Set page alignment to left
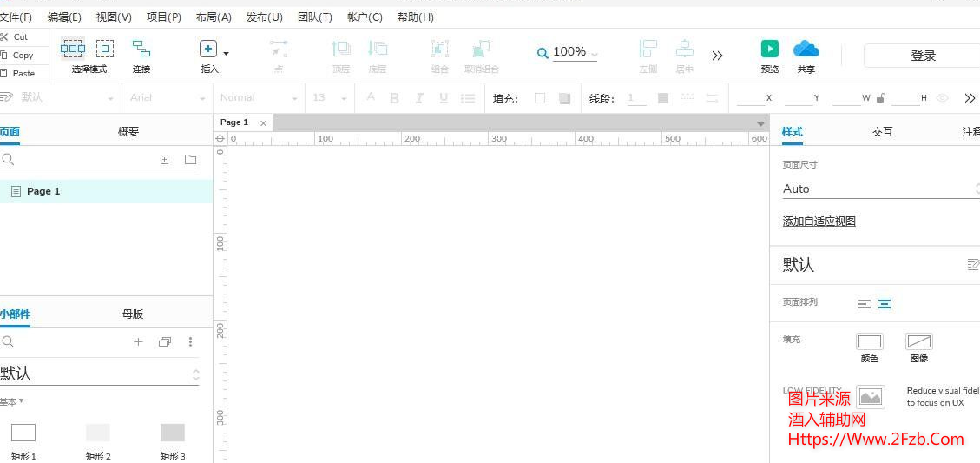The width and height of the screenshot is (980, 463). (x=864, y=304)
